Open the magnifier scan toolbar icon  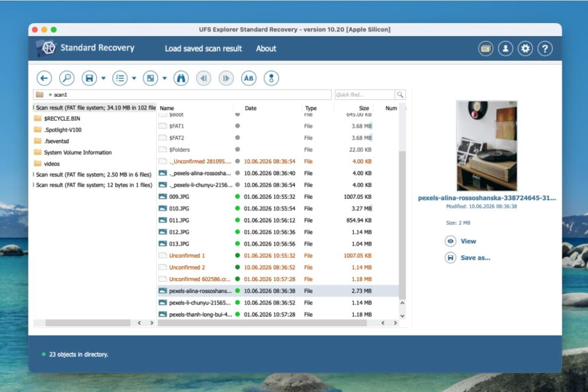(67, 78)
